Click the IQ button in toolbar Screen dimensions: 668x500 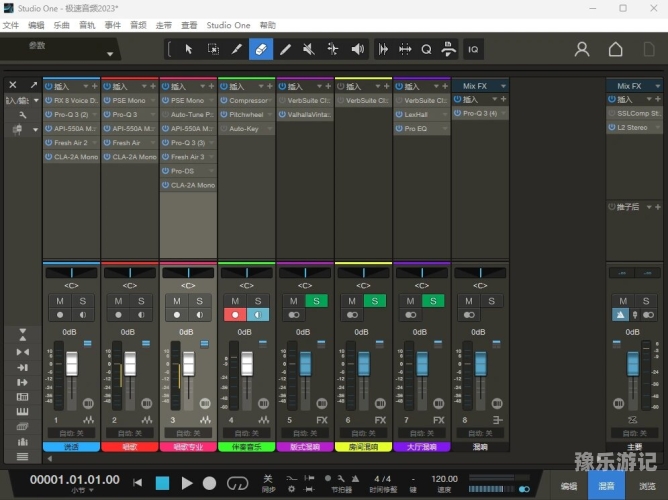[x=473, y=49]
